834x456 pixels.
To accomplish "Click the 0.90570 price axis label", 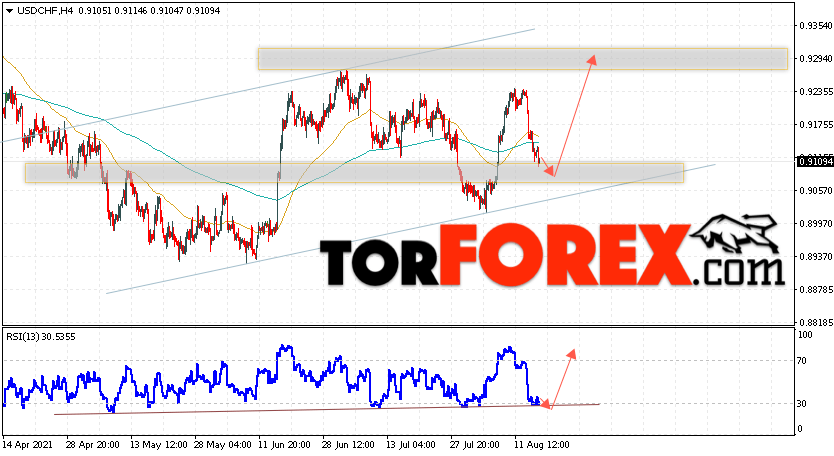I will tap(816, 190).
